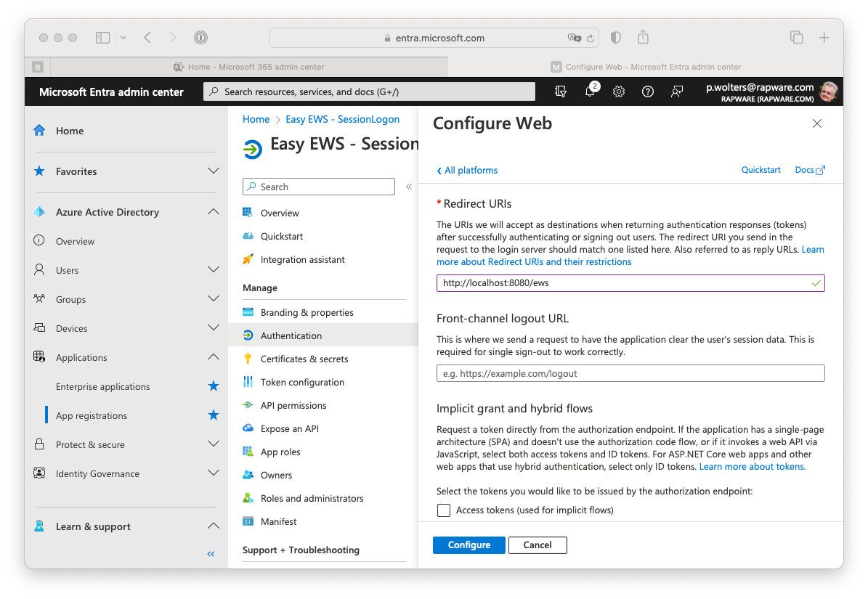
Task: Open the Docs external link
Action: click(x=810, y=170)
